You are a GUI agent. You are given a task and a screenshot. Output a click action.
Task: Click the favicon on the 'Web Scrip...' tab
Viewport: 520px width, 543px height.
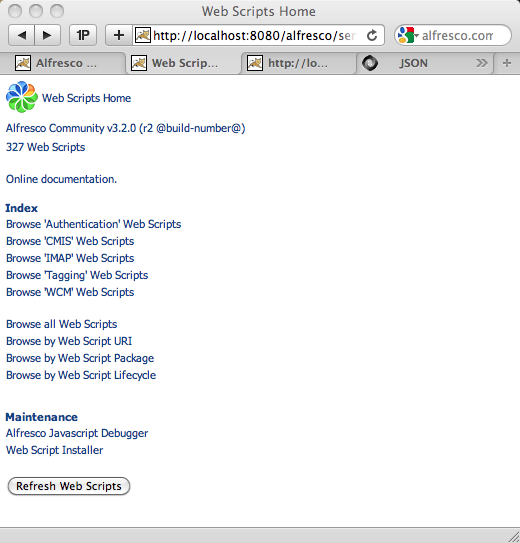pyautogui.click(x=139, y=63)
